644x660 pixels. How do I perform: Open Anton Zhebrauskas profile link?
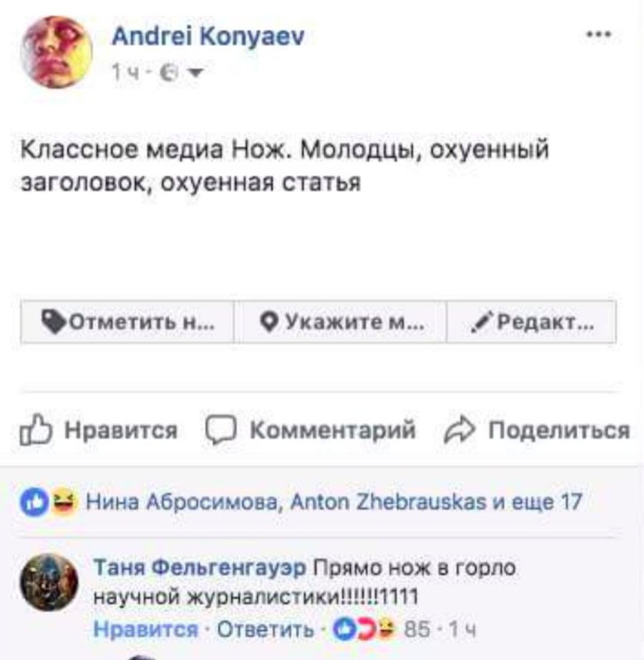pos(388,502)
